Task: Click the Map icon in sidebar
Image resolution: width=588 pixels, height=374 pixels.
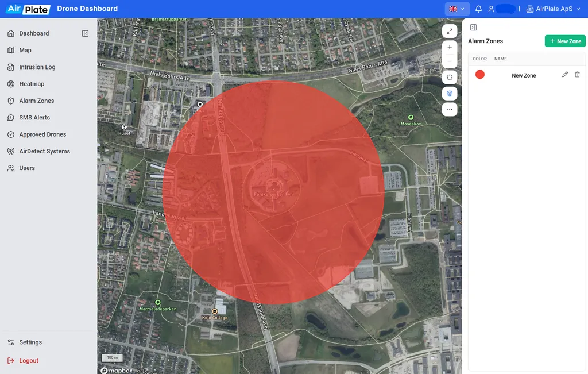Action: (x=11, y=50)
